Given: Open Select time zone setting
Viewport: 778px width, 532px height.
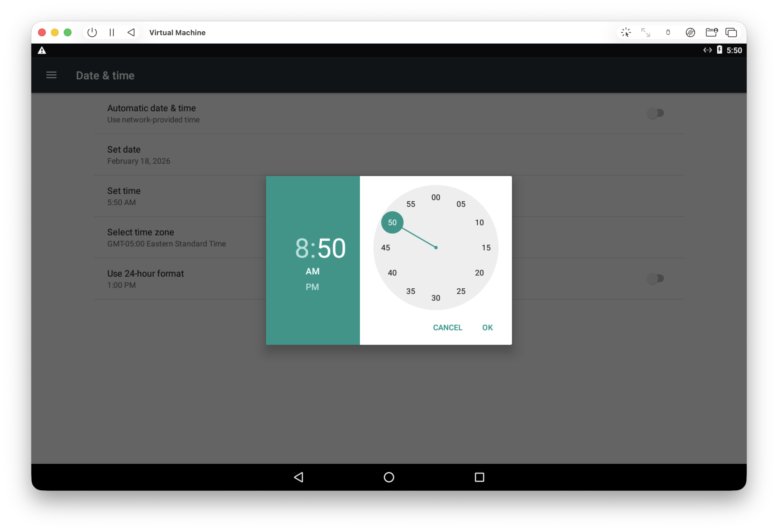Looking at the screenshot, I should [389, 238].
